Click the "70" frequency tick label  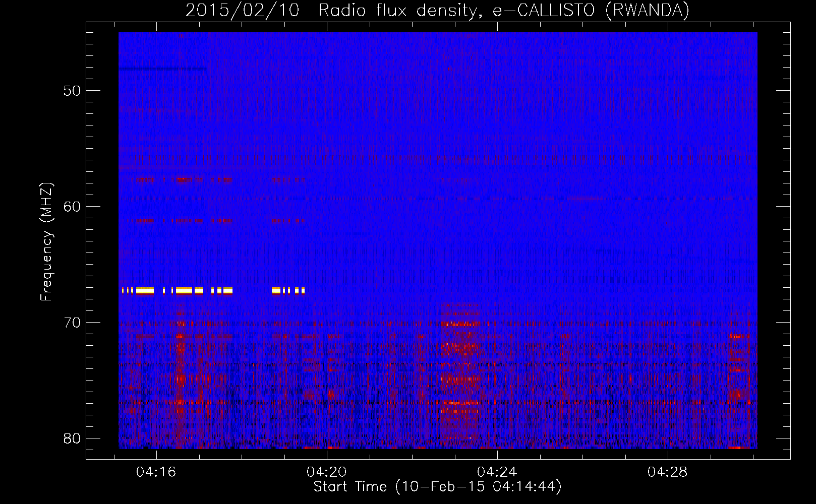click(x=72, y=323)
